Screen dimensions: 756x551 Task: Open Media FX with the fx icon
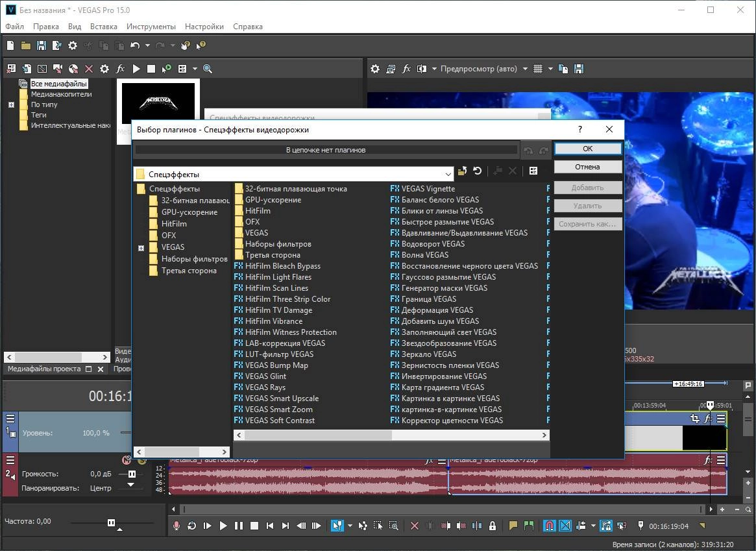pos(120,69)
